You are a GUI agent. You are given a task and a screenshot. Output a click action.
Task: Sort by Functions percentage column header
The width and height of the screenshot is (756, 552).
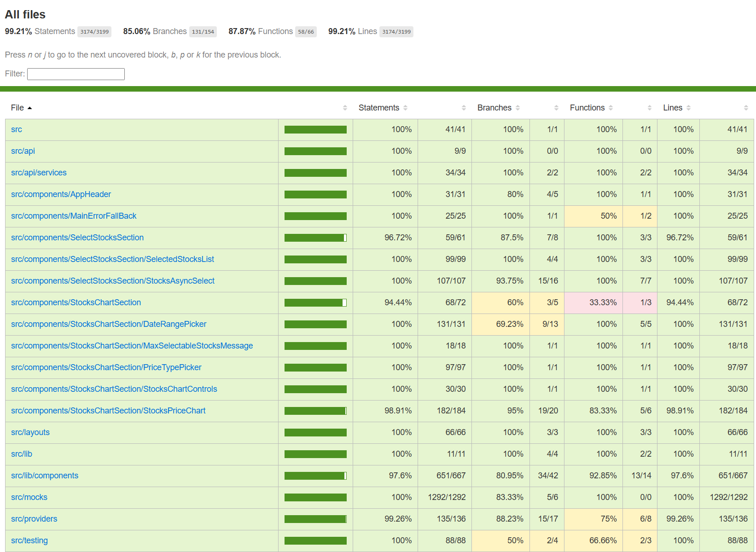(x=592, y=108)
